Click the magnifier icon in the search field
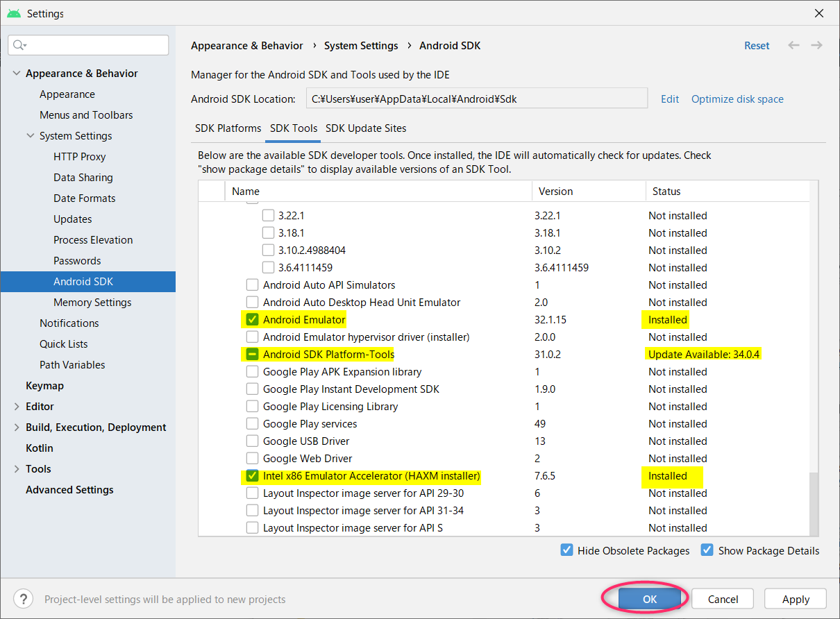The width and height of the screenshot is (840, 619). click(x=18, y=44)
